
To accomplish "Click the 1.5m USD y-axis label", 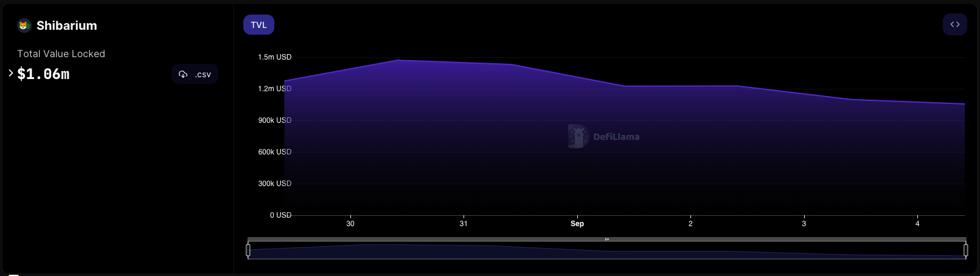I will [x=274, y=57].
